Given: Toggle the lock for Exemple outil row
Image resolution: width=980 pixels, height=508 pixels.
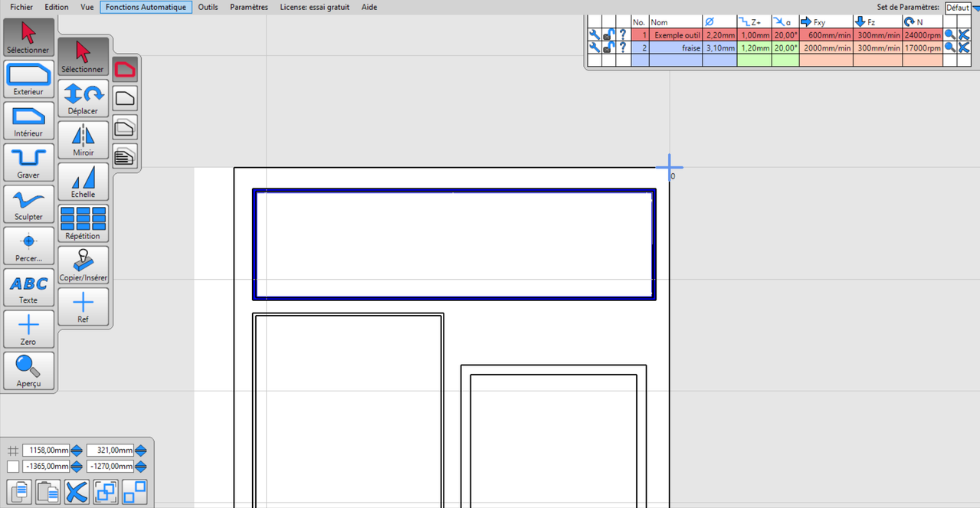Looking at the screenshot, I should click(x=608, y=35).
